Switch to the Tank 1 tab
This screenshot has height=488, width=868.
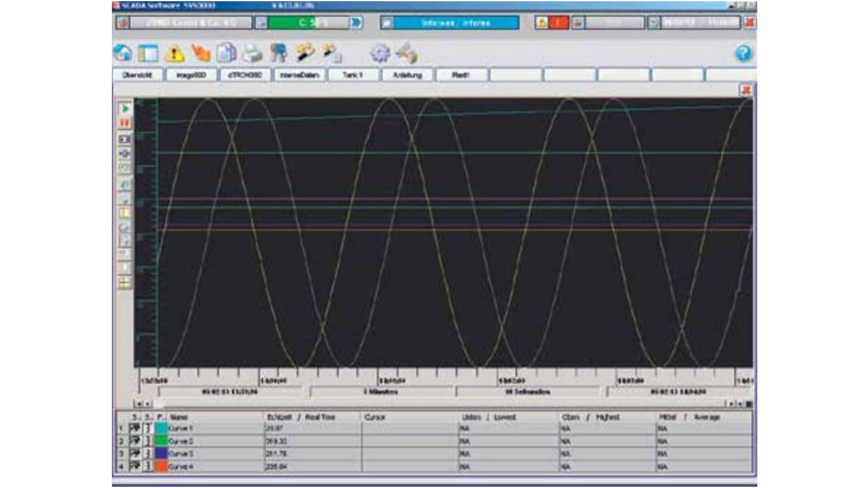pos(354,75)
